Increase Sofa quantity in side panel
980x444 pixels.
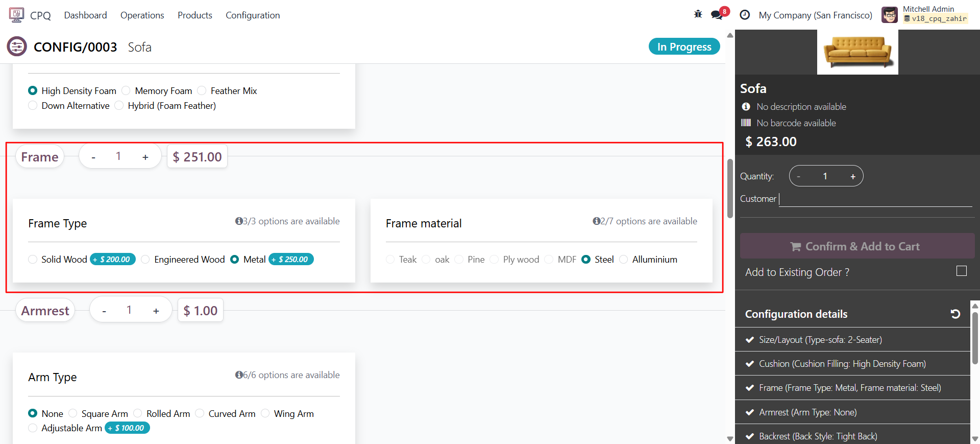click(852, 176)
